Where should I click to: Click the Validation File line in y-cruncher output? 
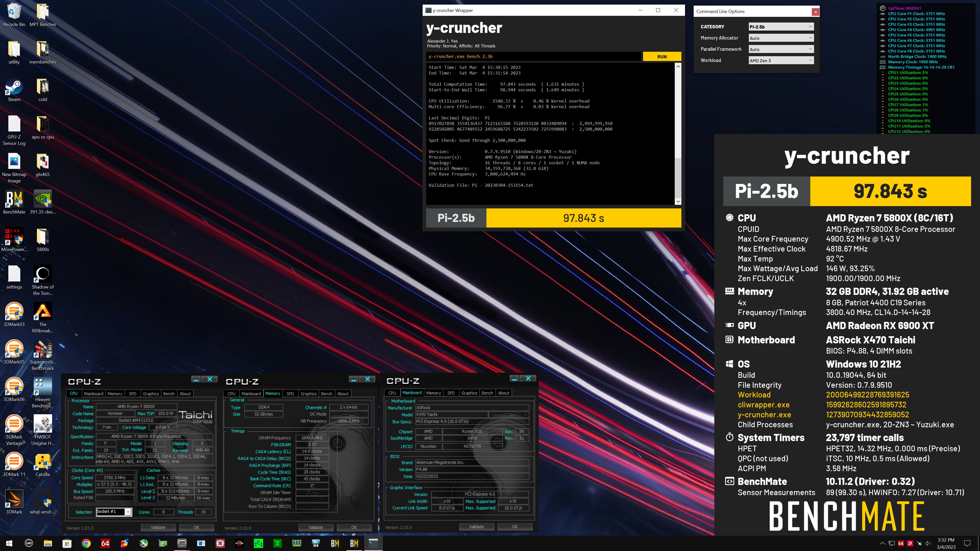click(481, 185)
